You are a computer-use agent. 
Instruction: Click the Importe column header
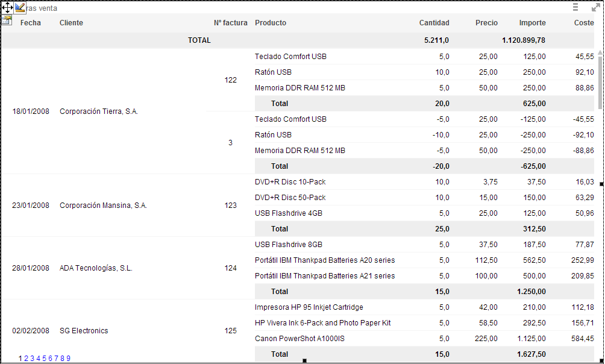click(532, 23)
